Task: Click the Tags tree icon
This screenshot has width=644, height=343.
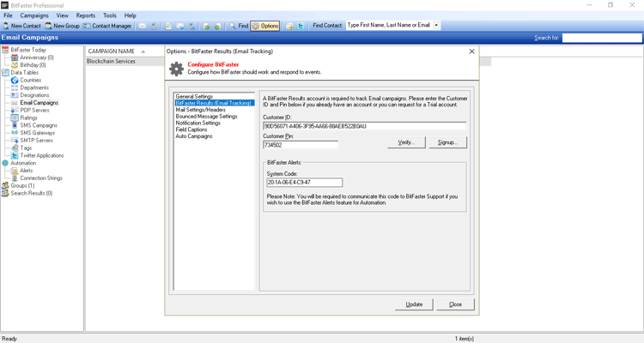Action: [15, 147]
